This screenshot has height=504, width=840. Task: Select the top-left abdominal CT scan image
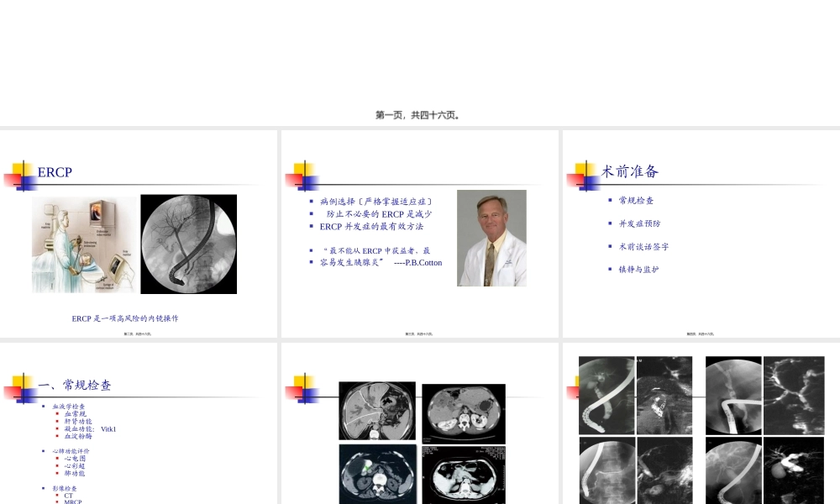(377, 412)
